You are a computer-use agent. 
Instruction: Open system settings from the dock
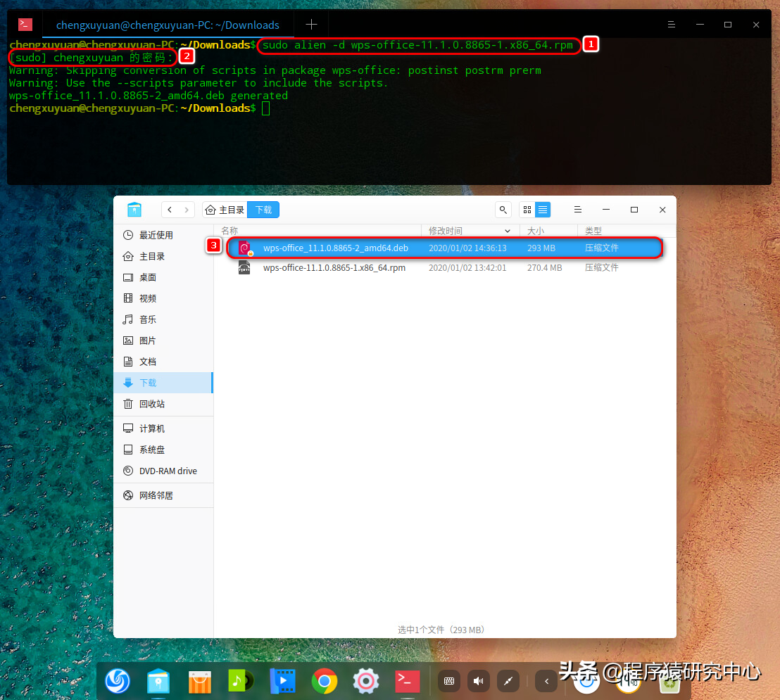point(365,680)
